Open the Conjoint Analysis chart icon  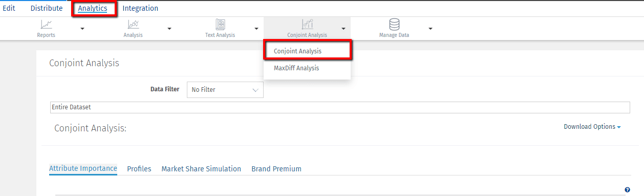(307, 24)
